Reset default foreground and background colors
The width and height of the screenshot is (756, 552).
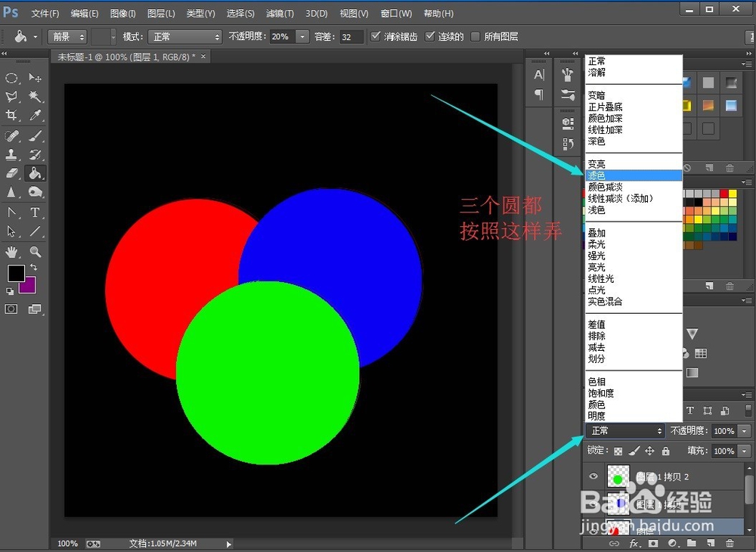(x=10, y=290)
